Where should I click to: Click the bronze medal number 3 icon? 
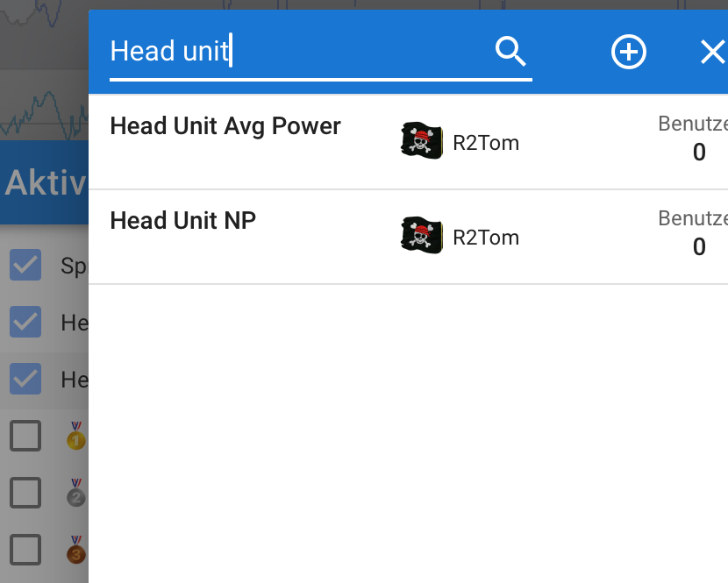(x=76, y=550)
